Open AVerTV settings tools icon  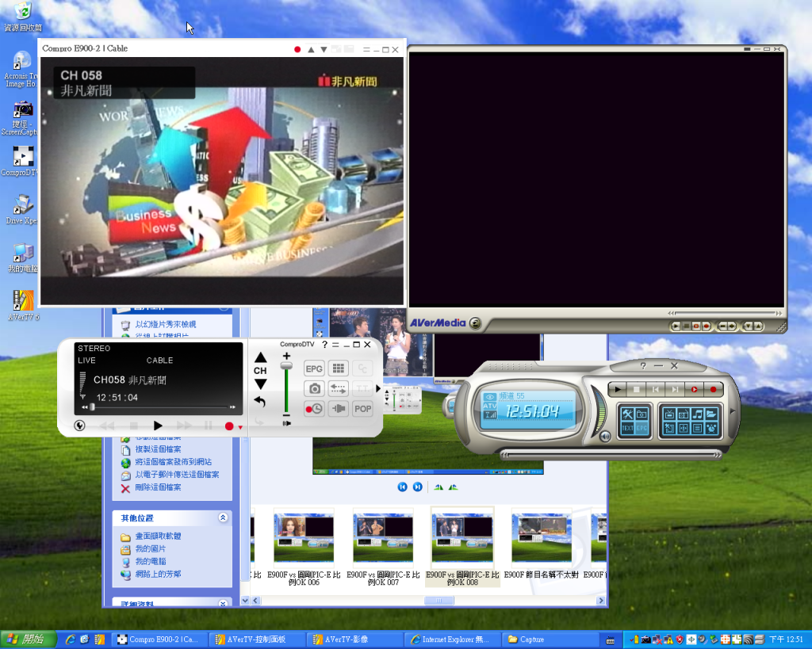[x=628, y=414]
